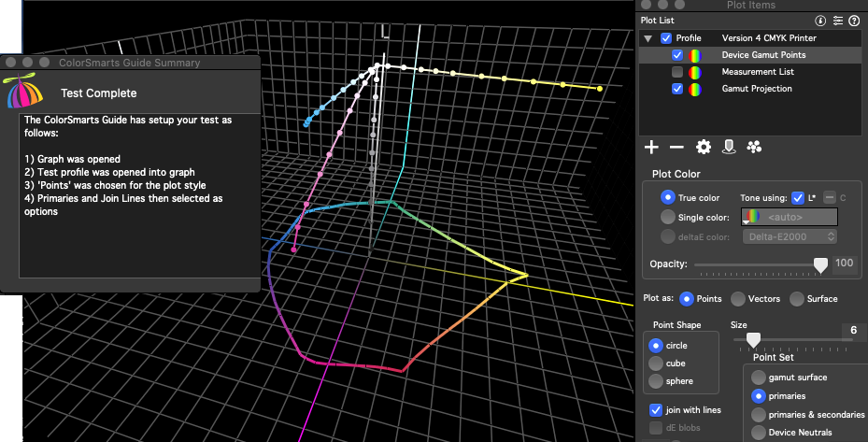This screenshot has height=442, width=868.
Task: Open the Single color auto swatch picker
Action: (789, 217)
